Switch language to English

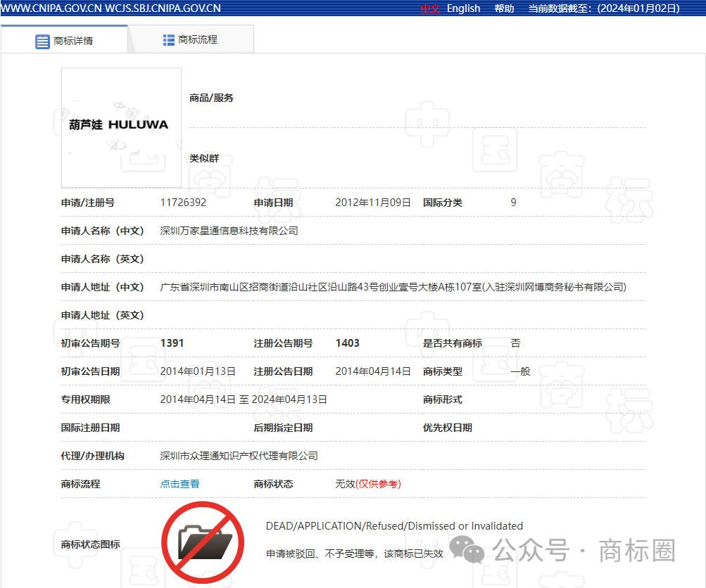click(463, 8)
